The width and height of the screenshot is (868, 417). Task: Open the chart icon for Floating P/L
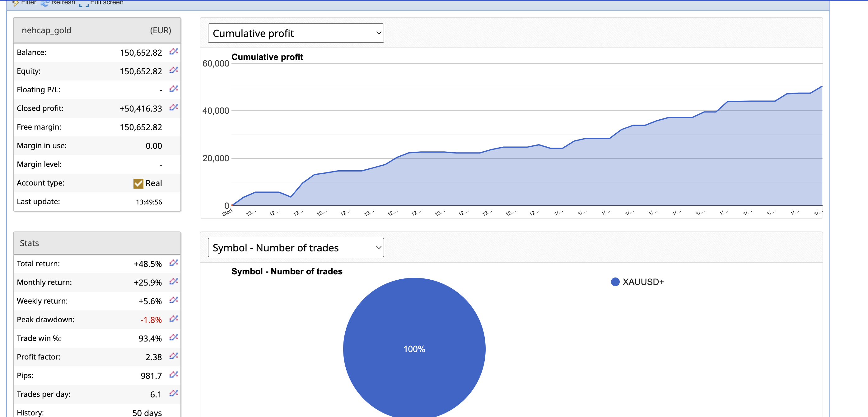pyautogui.click(x=174, y=89)
